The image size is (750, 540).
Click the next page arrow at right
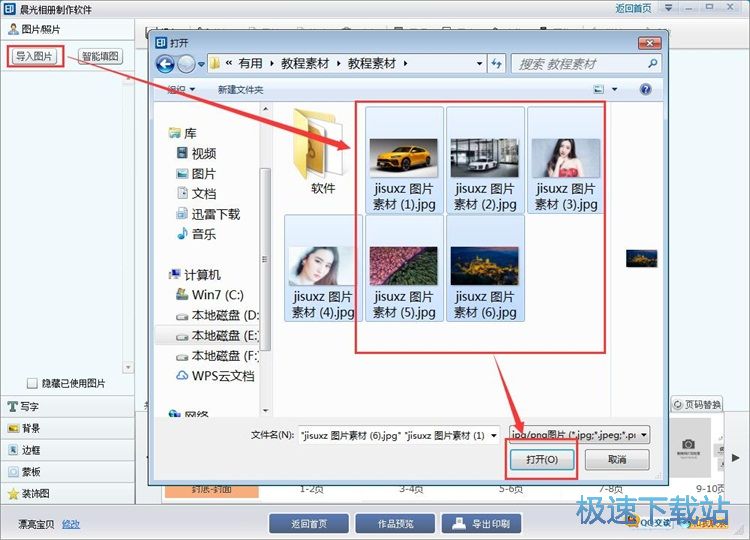pyautogui.click(x=736, y=458)
